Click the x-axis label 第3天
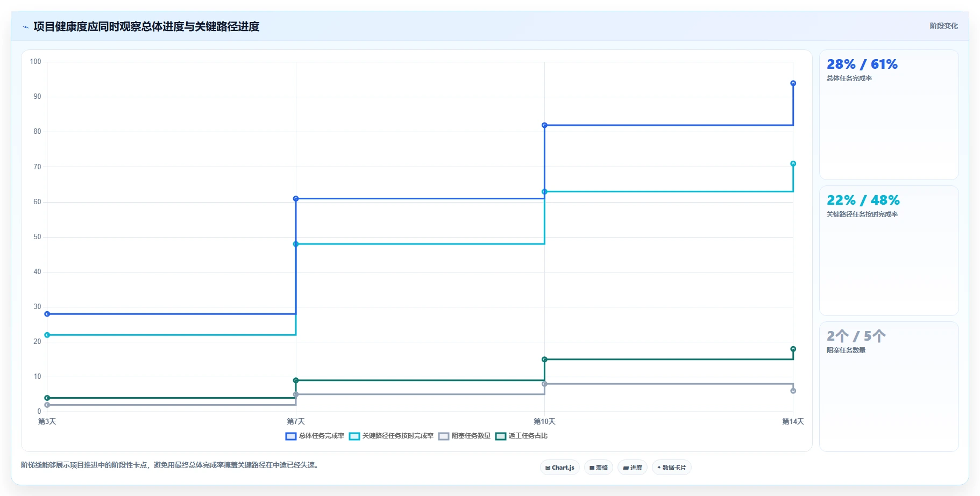980x496 pixels. pos(47,421)
